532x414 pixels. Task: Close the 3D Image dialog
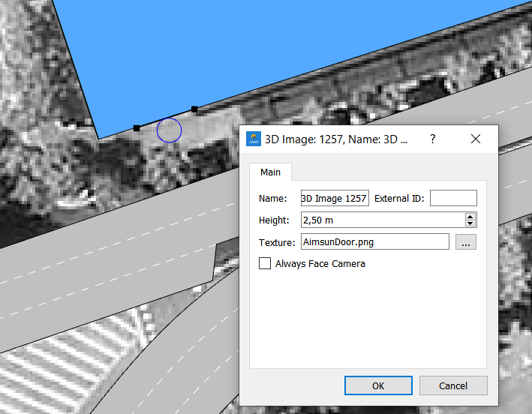pos(475,139)
